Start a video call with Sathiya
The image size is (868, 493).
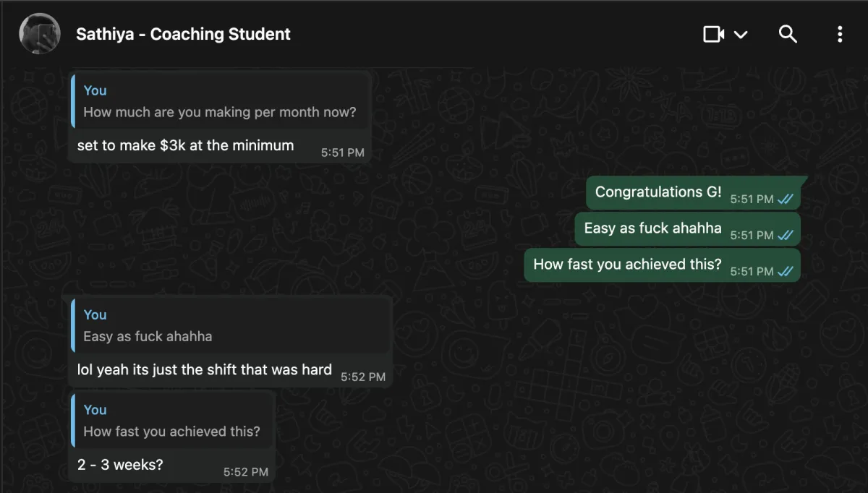click(714, 34)
